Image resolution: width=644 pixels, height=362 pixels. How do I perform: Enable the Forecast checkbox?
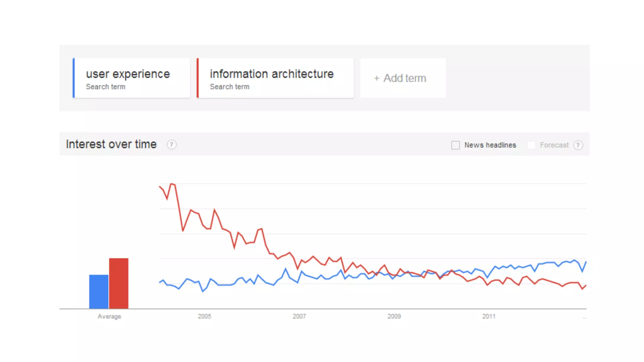click(531, 145)
